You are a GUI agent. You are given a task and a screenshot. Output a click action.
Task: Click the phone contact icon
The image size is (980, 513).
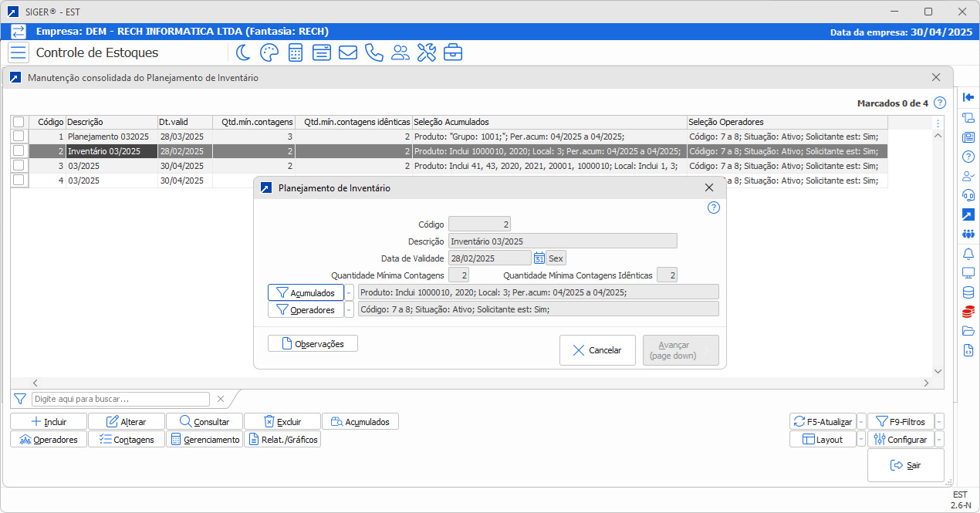point(374,52)
